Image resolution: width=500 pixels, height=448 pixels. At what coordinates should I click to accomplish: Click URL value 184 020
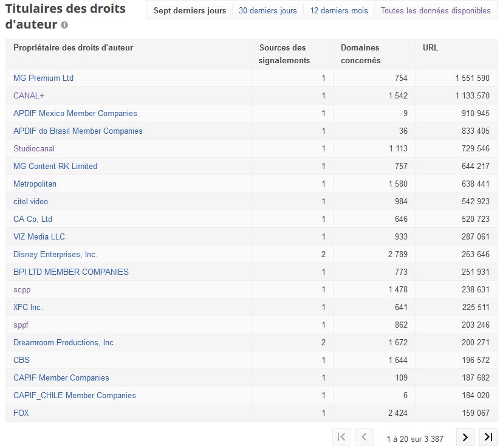pos(476,395)
